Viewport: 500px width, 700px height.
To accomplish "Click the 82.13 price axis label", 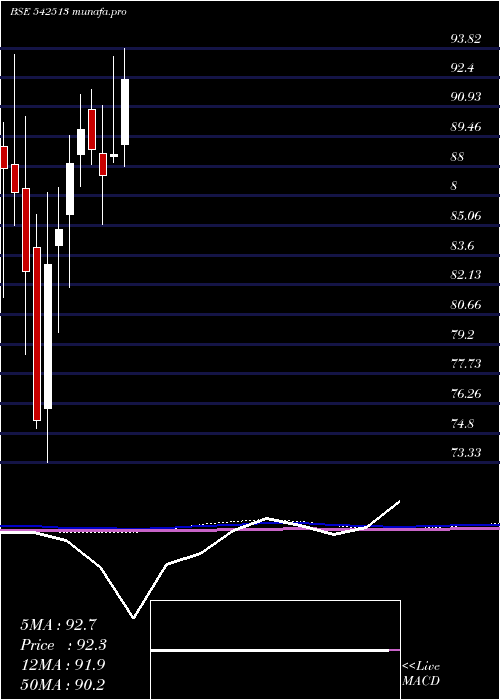I will tap(466, 275).
